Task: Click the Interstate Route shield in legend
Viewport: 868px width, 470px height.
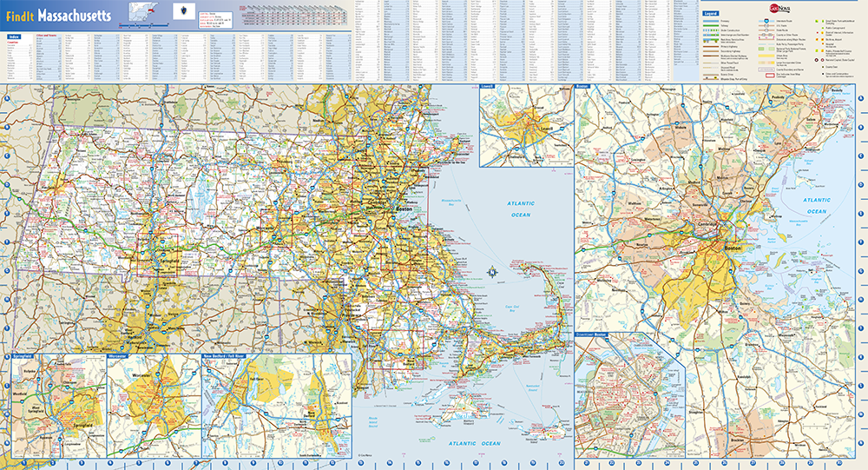Action: point(766,21)
